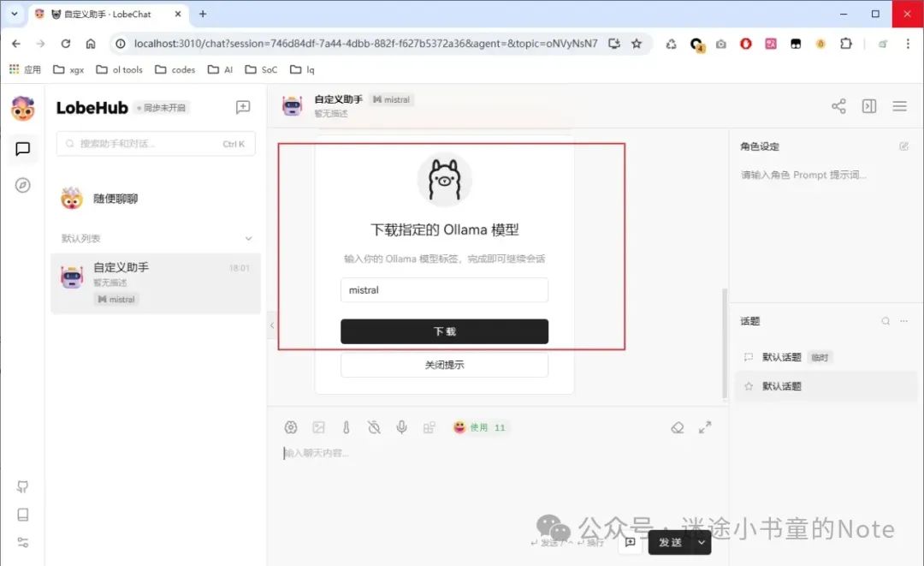Viewport: 924px width, 566px height.
Task: Focus the assistant search field
Action: (156, 144)
